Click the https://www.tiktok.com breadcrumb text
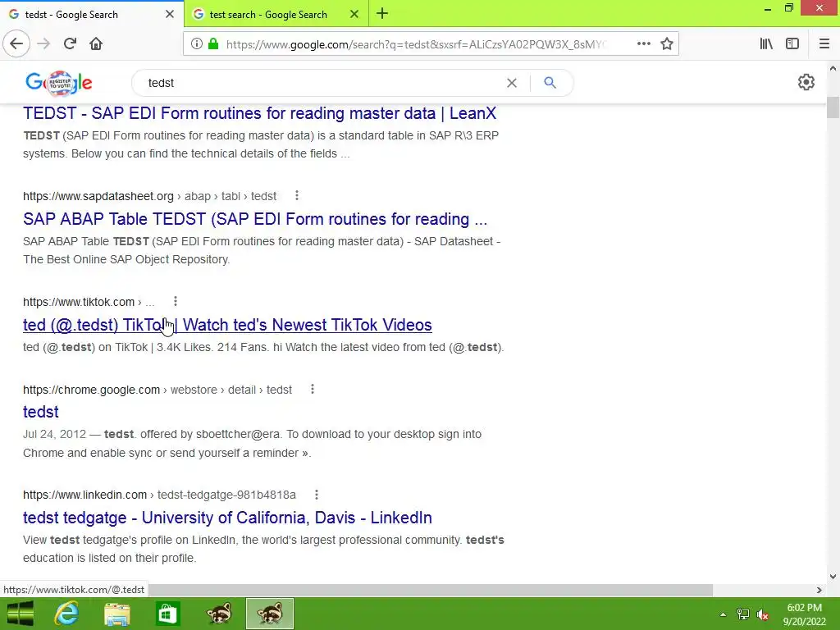Viewport: 840px width, 630px height. (x=79, y=302)
